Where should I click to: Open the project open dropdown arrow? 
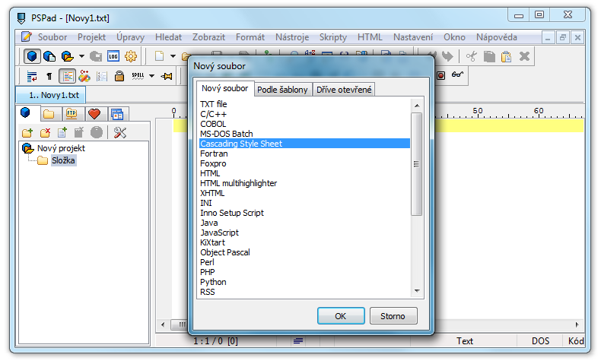click(x=81, y=55)
